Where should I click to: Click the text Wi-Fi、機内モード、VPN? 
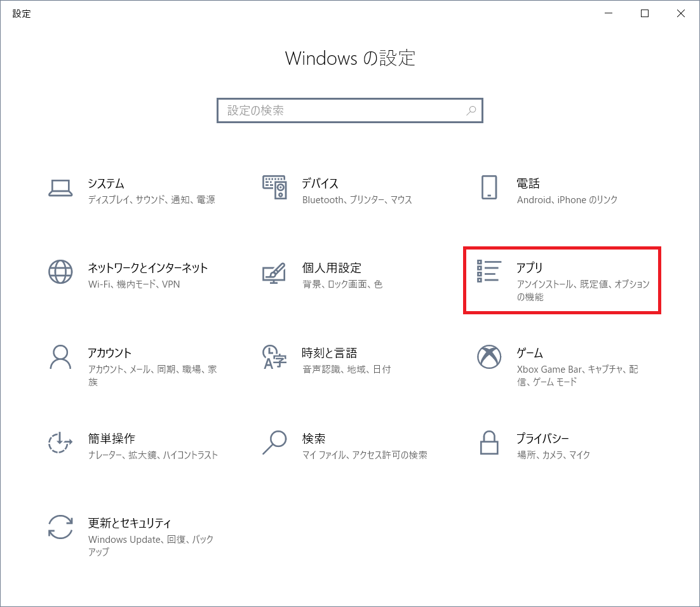(134, 284)
